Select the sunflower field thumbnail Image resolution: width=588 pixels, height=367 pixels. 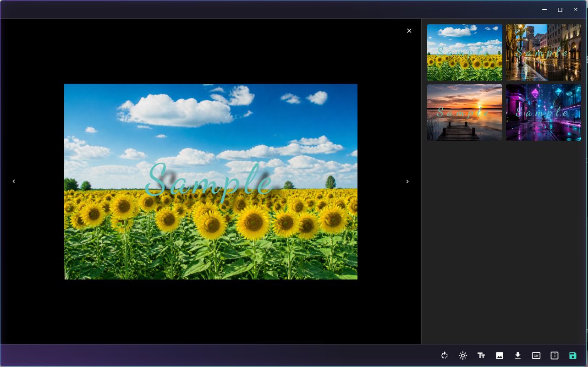coord(465,52)
